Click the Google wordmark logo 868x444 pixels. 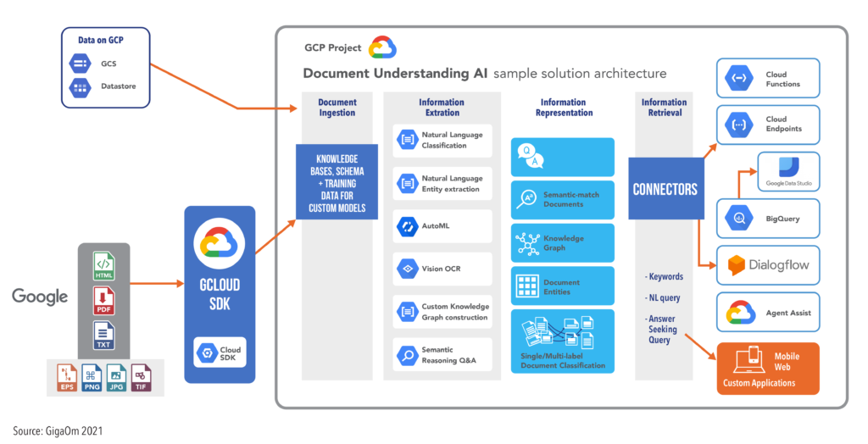tap(40, 297)
